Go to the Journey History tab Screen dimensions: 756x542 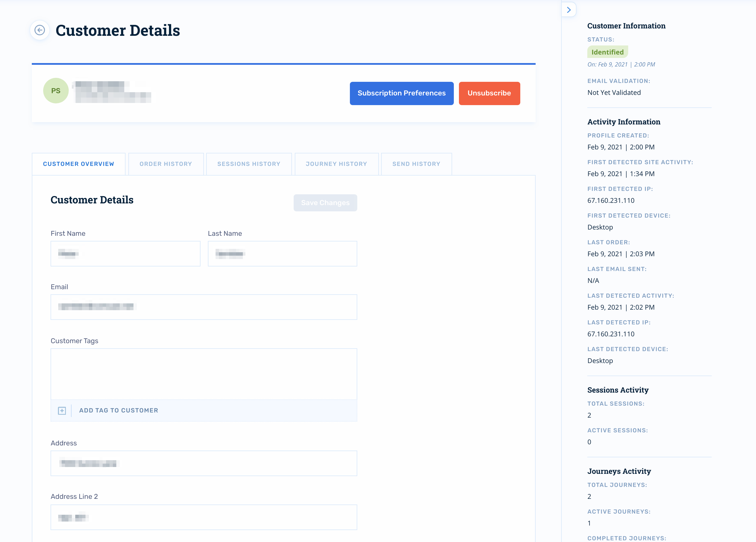click(336, 164)
